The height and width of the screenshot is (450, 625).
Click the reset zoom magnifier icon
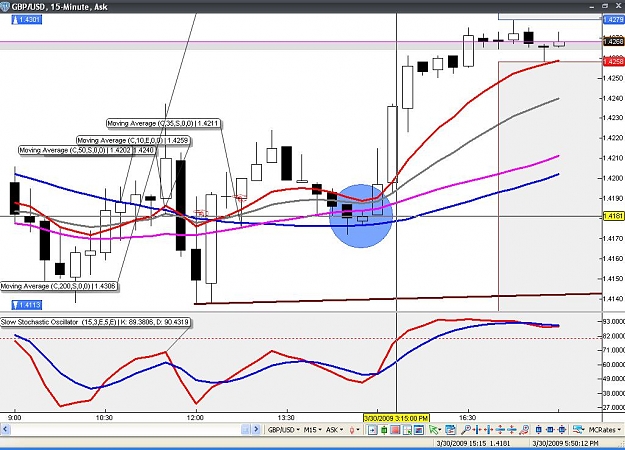tap(524, 430)
